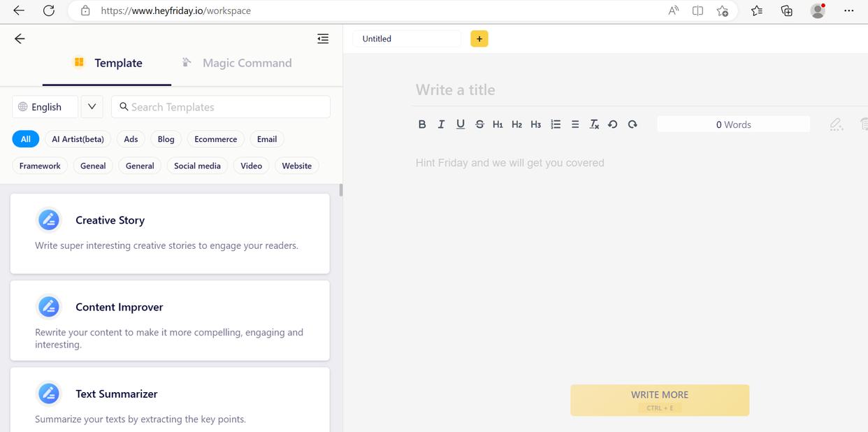Screen dimensions: 868x432
Task: Apply Underline formatting
Action: (460, 124)
